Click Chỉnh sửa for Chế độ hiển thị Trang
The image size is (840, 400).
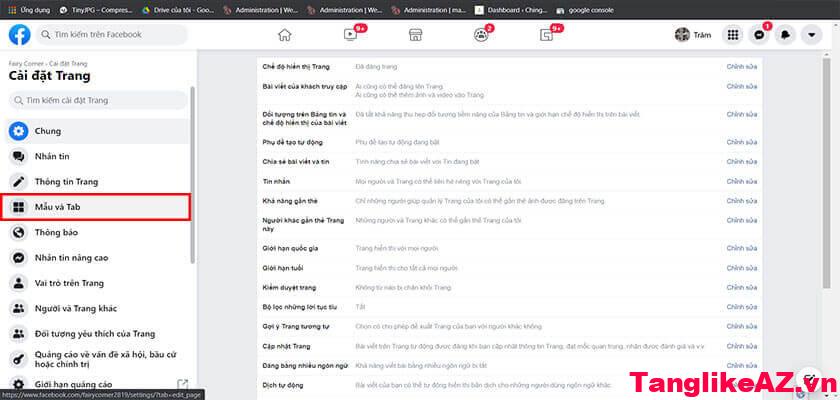741,65
